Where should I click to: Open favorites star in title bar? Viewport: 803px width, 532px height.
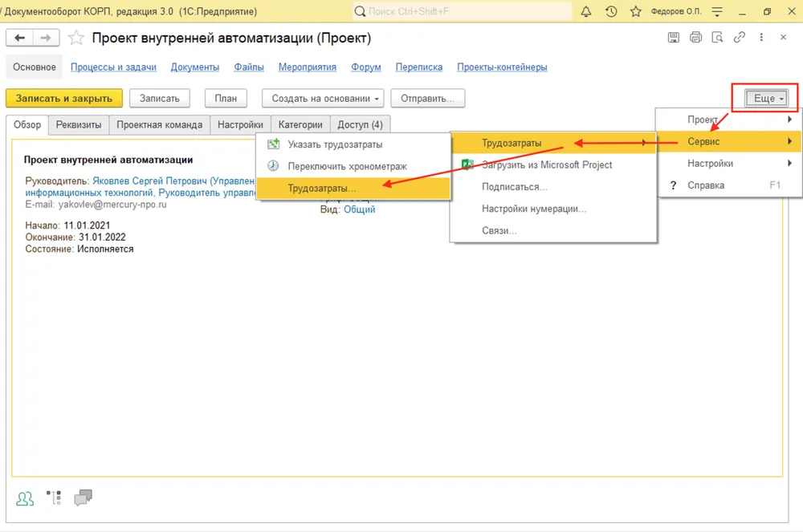pos(635,11)
